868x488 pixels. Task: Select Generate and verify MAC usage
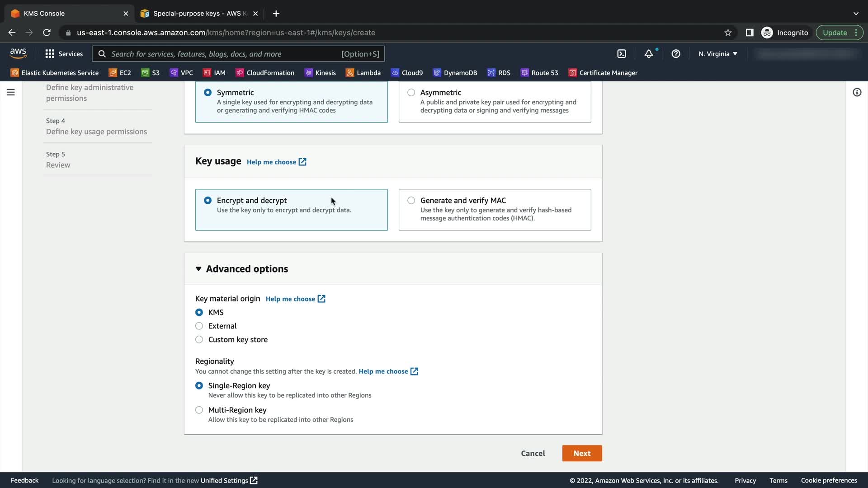tap(411, 201)
